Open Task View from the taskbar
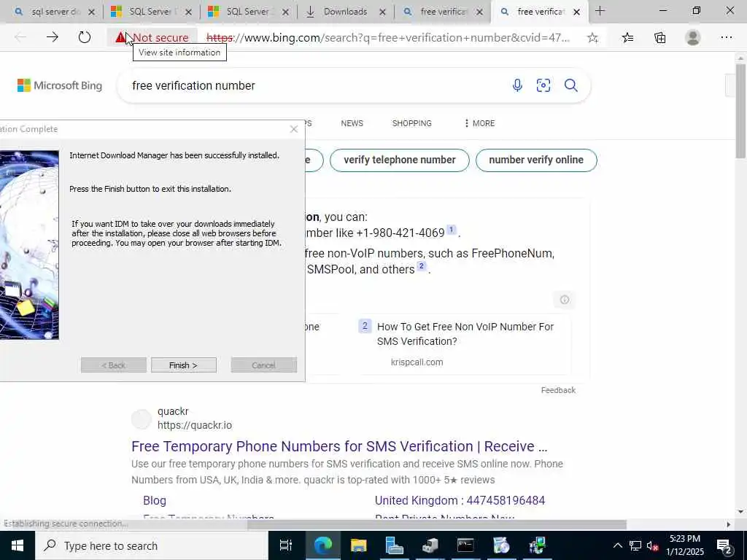This screenshot has height=560, width=747. coord(285,545)
